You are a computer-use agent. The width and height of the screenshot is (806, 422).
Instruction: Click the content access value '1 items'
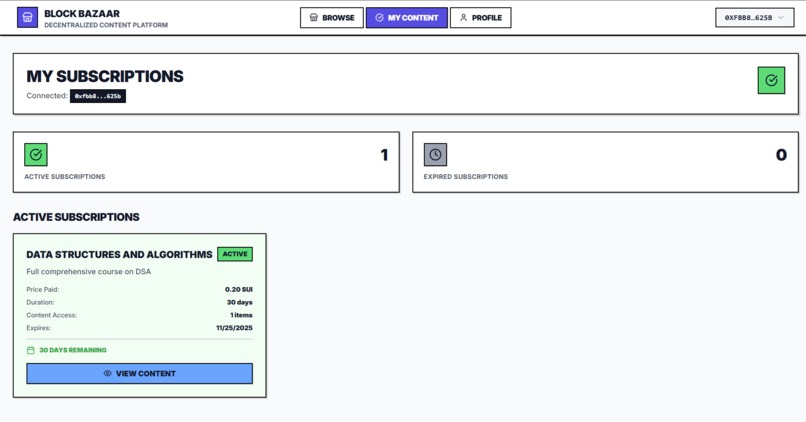pyautogui.click(x=241, y=315)
